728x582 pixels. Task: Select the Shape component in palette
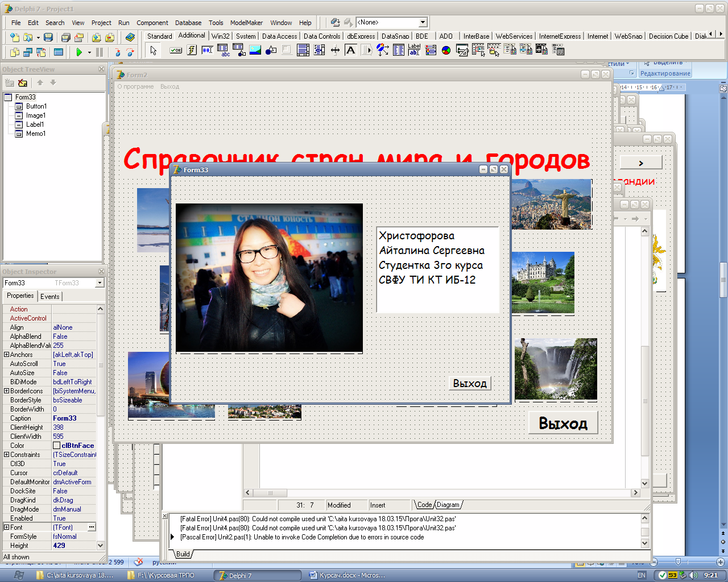click(271, 51)
